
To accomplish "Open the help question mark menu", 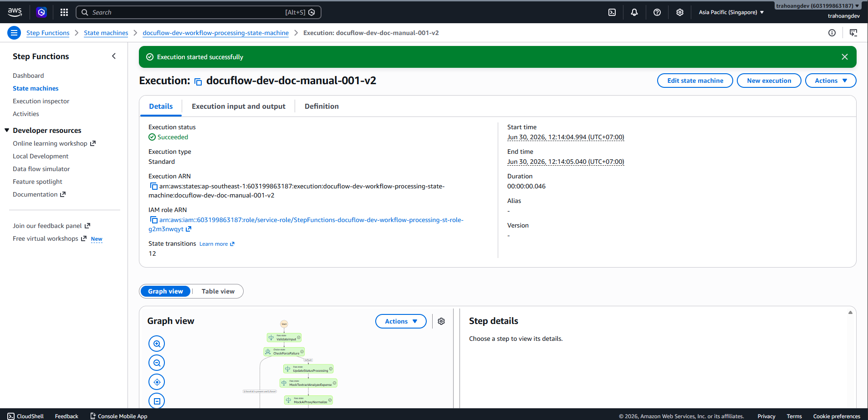I will click(x=657, y=12).
